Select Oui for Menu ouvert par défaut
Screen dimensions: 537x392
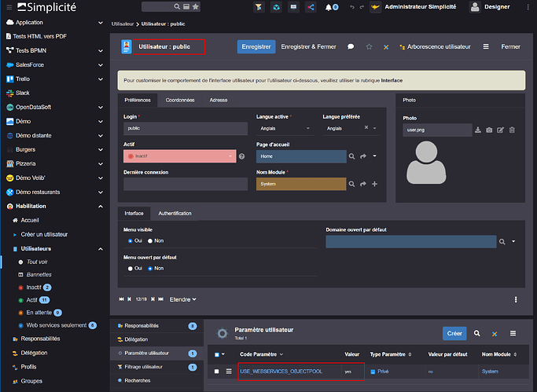pyautogui.click(x=131, y=269)
